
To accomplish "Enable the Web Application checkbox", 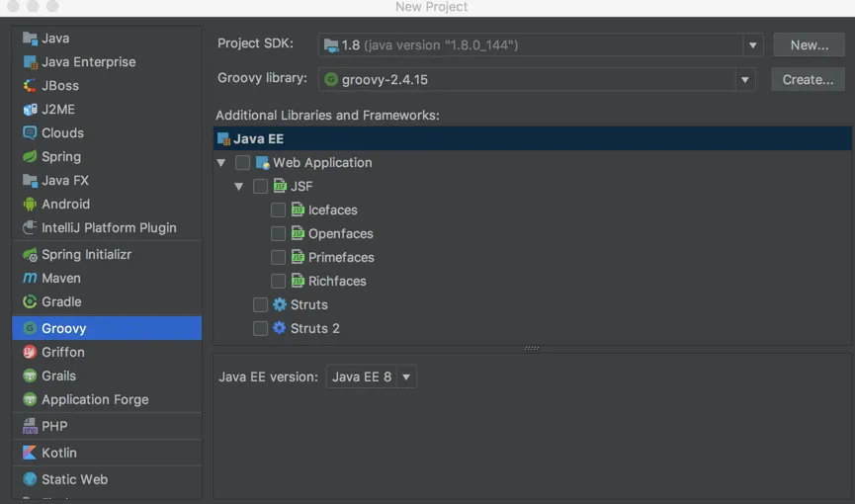I will [x=242, y=163].
